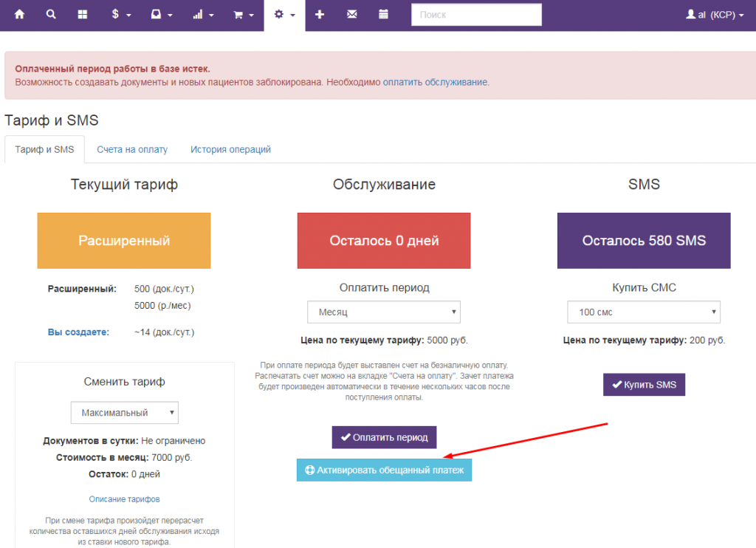Click the ~14 (док./сут.) value

[x=164, y=332]
